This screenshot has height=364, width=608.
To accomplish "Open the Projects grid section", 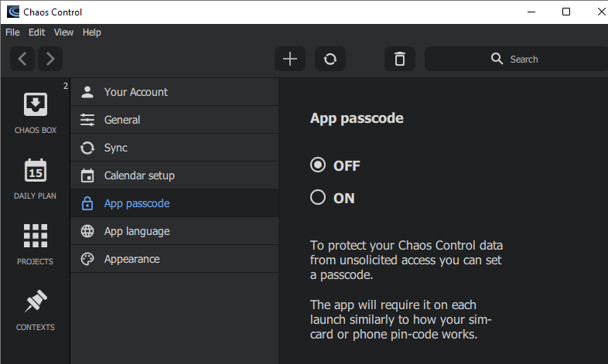I will (36, 244).
